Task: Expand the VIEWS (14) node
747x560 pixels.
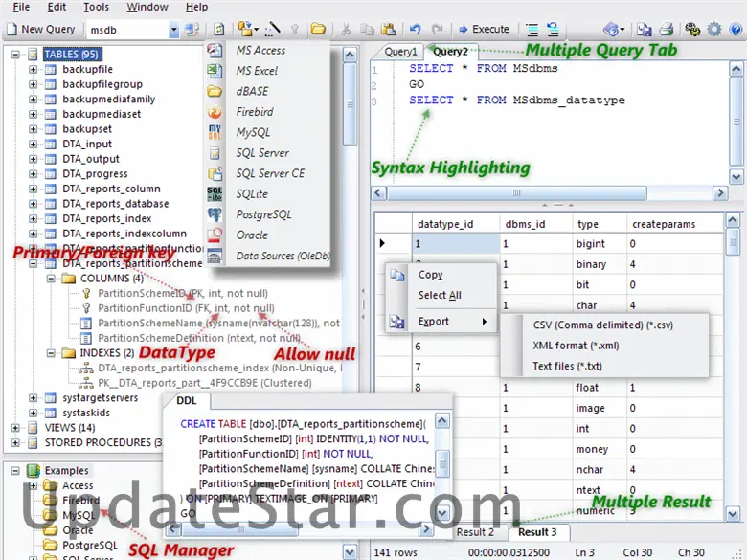Action: tap(15, 428)
